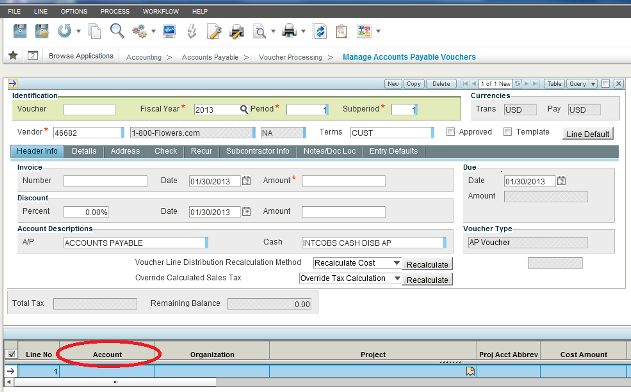
Task: Open the Override Tax Calculation dropdown
Action: coord(397,278)
